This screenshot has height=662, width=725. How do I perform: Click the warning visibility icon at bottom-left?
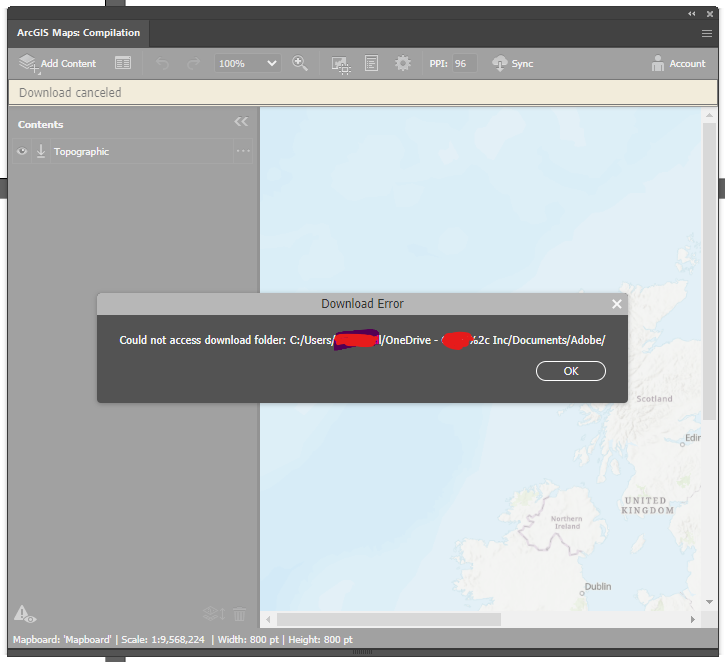pyautogui.click(x=25, y=614)
